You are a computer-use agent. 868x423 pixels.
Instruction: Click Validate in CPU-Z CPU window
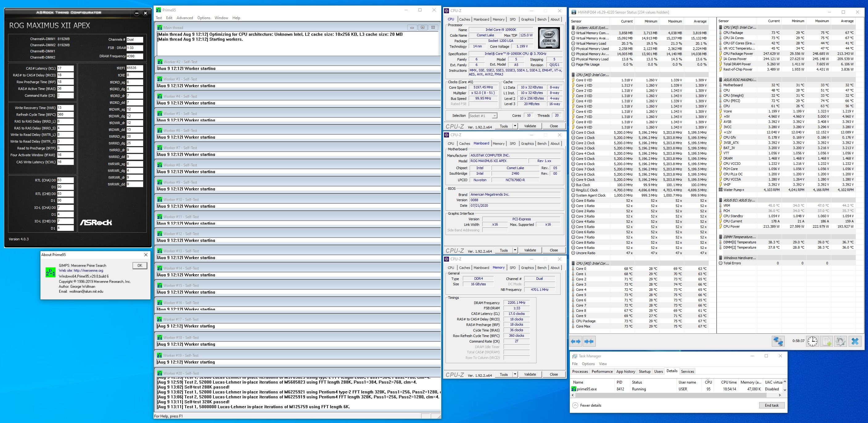pos(530,126)
